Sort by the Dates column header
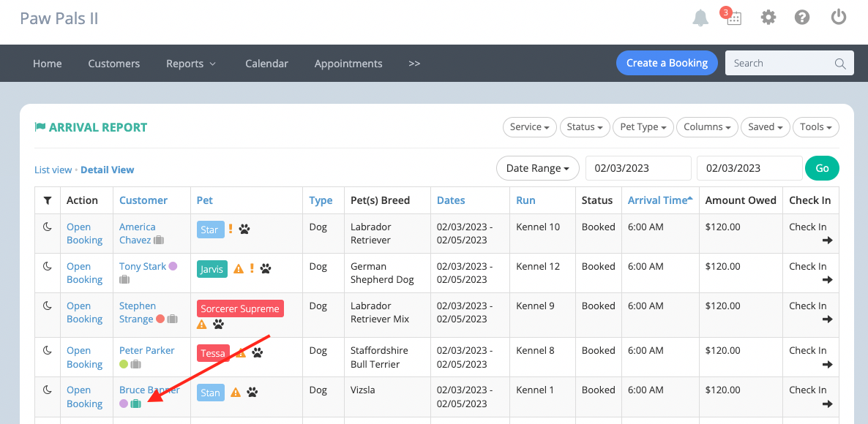The width and height of the screenshot is (868, 424). point(451,200)
